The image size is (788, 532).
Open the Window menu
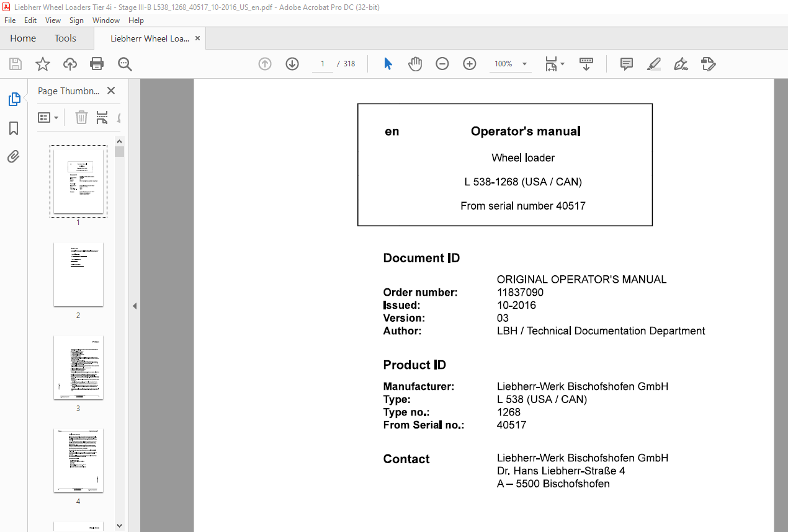point(106,20)
